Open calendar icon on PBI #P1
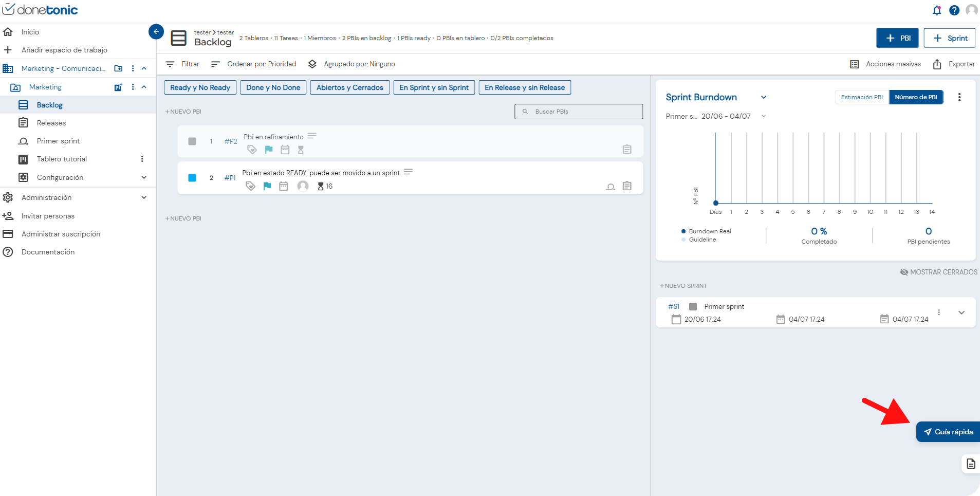Screen dimensions: 980x496 tap(284, 186)
